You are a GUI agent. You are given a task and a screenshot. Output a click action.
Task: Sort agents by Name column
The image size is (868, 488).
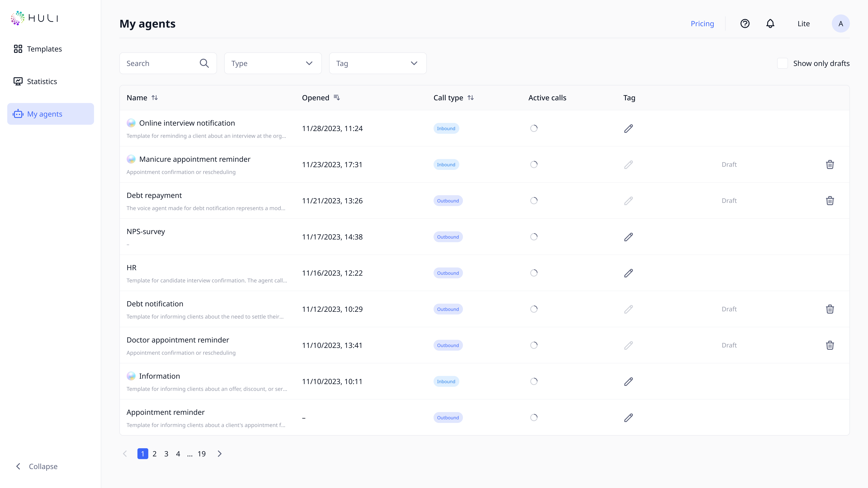155,98
